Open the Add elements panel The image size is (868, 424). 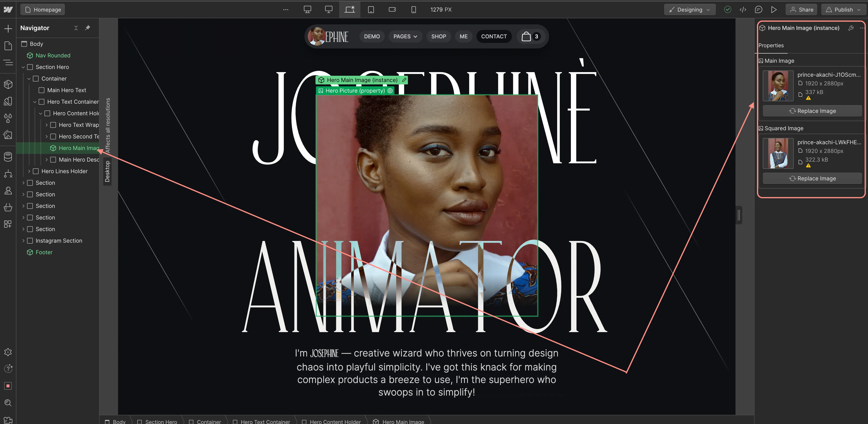coord(8,29)
